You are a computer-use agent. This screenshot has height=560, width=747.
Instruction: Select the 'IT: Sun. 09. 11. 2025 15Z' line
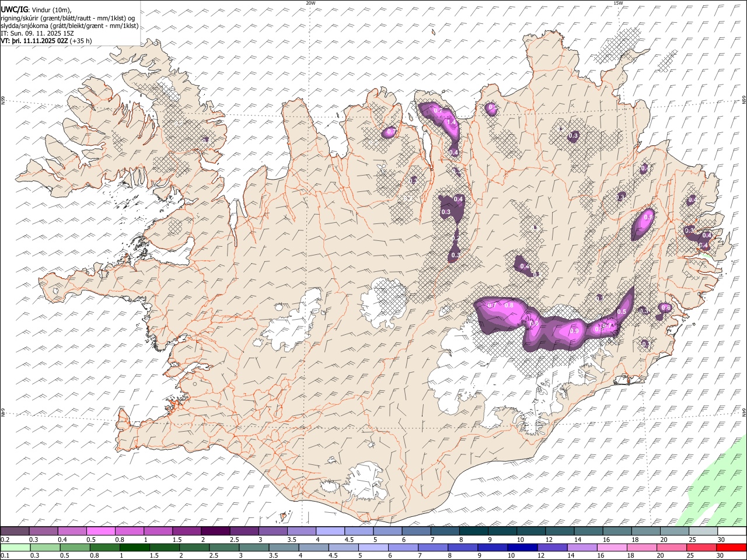click(x=37, y=33)
